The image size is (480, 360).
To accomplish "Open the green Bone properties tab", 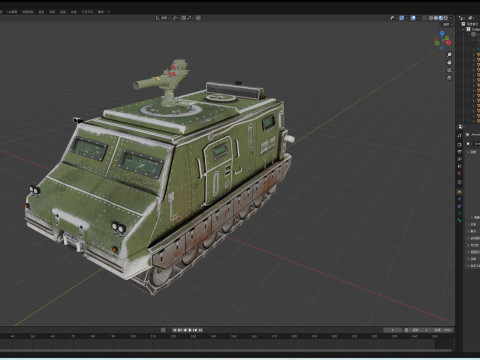I will (x=460, y=220).
